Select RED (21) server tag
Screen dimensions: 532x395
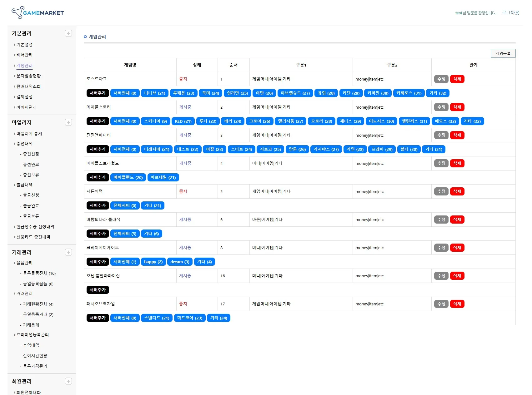point(183,121)
